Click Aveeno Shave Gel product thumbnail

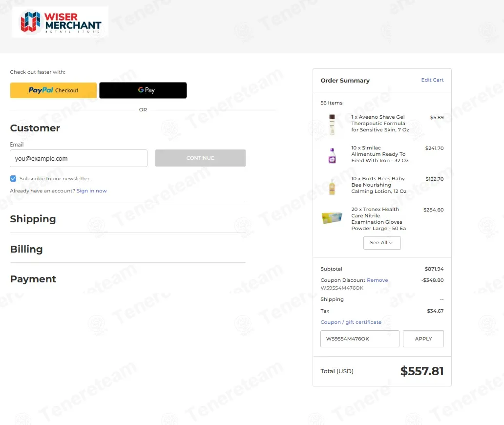[x=332, y=125]
